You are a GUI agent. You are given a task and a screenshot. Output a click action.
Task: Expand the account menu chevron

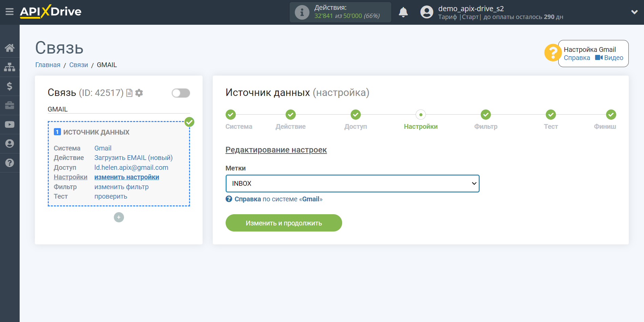[x=634, y=12]
